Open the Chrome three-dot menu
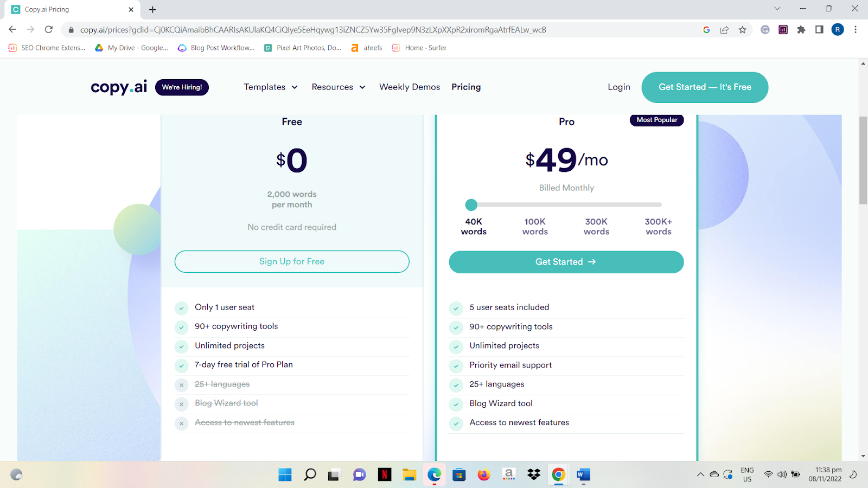The image size is (868, 488). coord(856,30)
